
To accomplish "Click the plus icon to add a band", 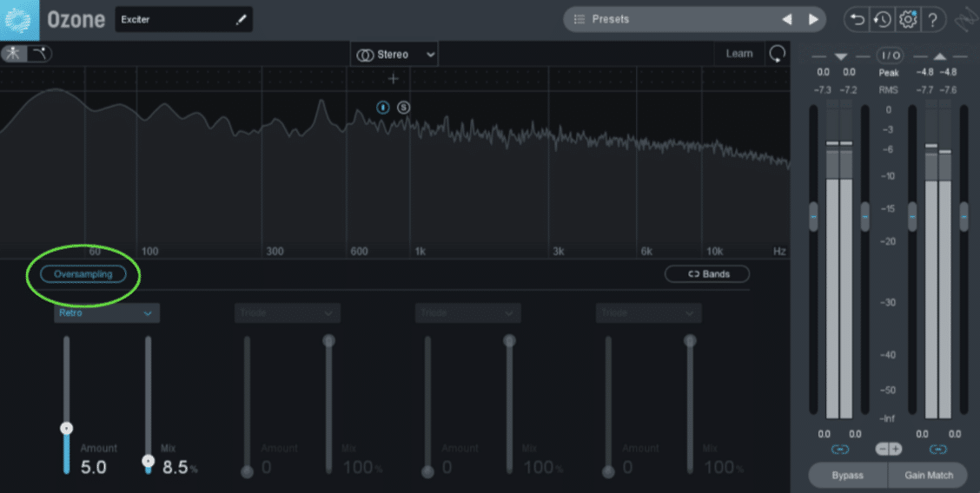I will [x=393, y=79].
